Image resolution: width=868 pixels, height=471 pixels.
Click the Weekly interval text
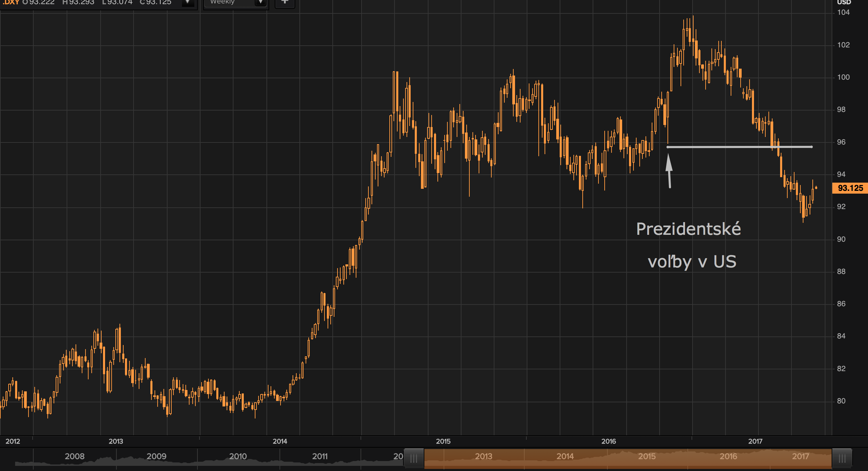point(222,2)
